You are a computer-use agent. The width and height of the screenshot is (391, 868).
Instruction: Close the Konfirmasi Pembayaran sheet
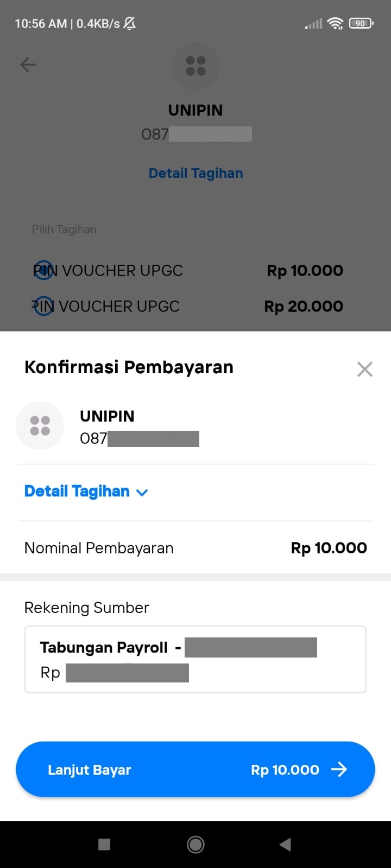(x=364, y=369)
